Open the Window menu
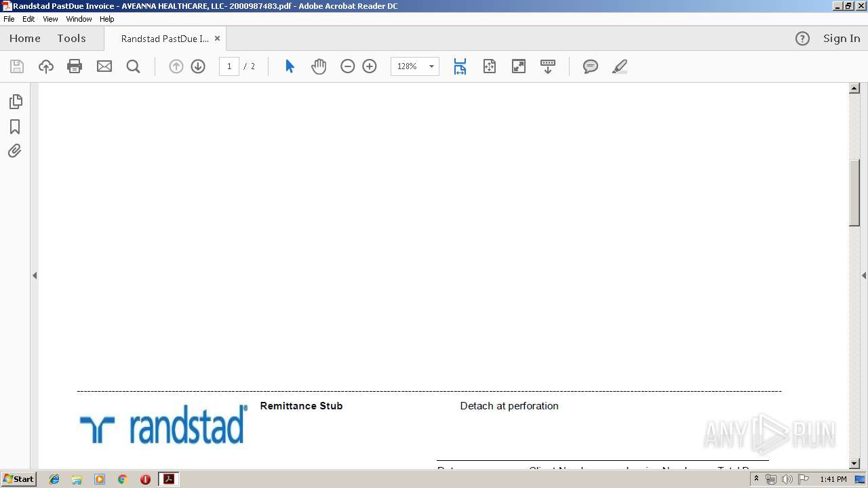This screenshot has width=868, height=488. pyautogui.click(x=79, y=19)
